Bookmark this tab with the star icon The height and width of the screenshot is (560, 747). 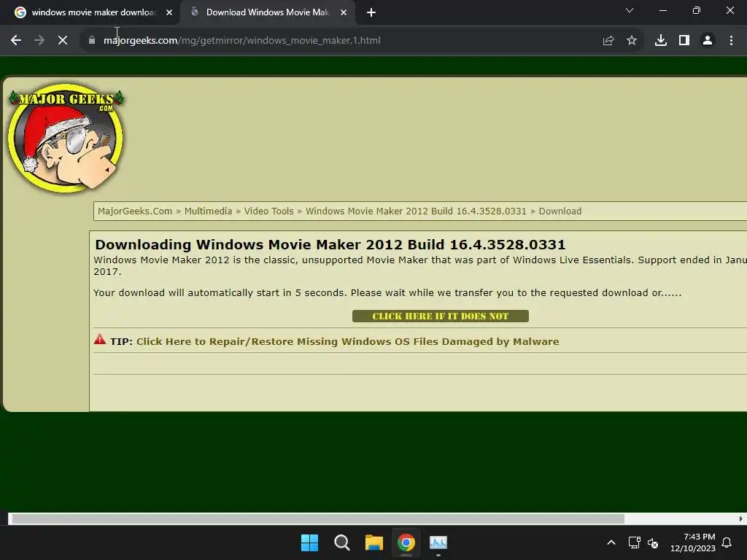pos(632,41)
